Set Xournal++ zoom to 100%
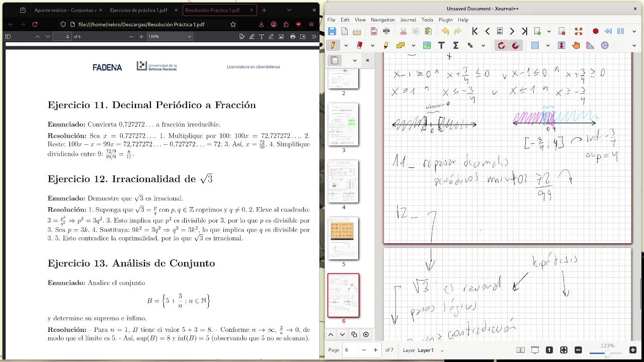Screen dimensions: 644x362 pos(549,350)
